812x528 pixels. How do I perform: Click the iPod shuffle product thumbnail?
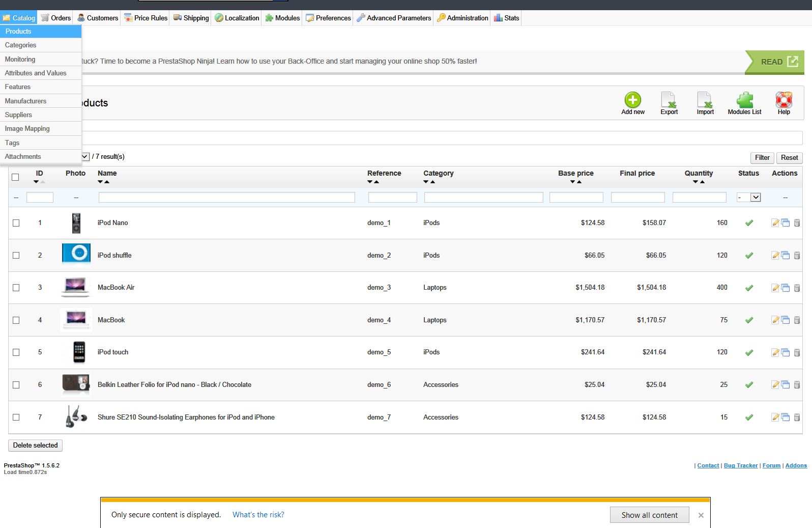point(76,255)
